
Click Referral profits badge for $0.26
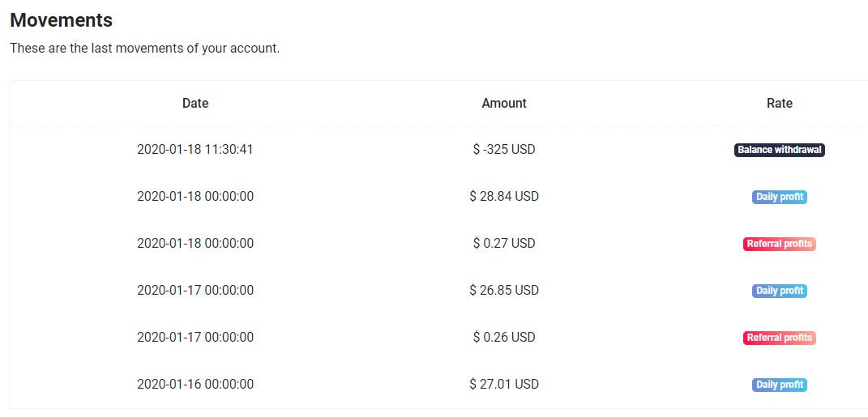pyautogui.click(x=780, y=338)
